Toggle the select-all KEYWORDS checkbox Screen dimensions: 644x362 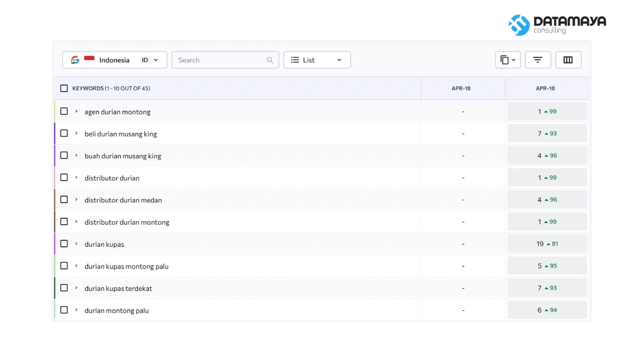click(x=64, y=88)
